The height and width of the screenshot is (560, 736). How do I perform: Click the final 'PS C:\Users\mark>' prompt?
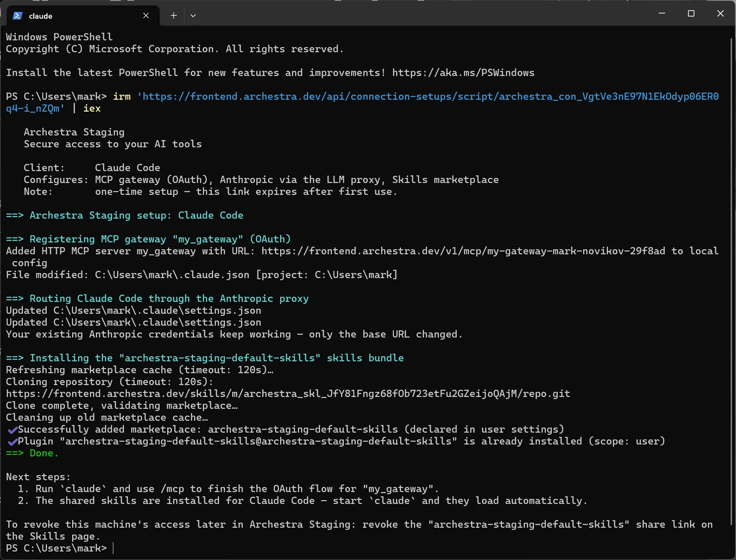56,548
